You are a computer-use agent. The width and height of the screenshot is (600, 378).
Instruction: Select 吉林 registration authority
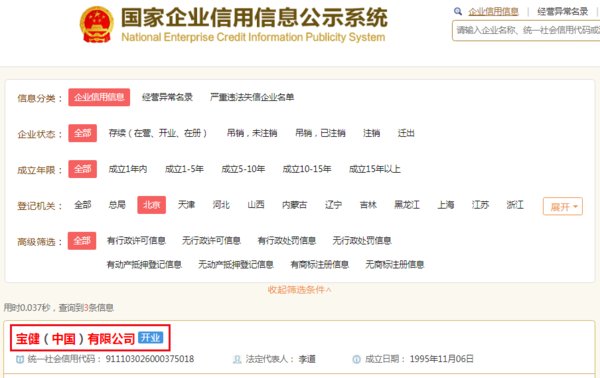[x=368, y=205]
